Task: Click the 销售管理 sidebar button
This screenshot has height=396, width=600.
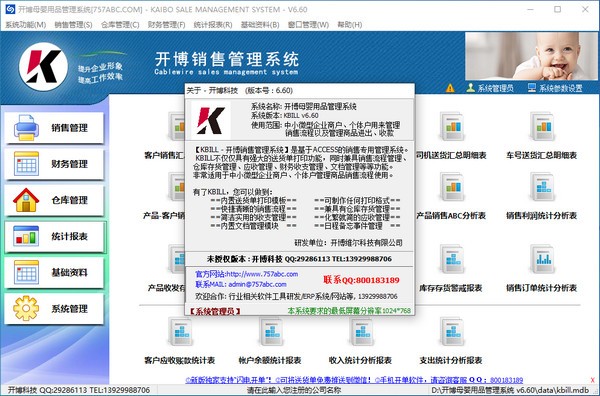Action: (x=54, y=128)
